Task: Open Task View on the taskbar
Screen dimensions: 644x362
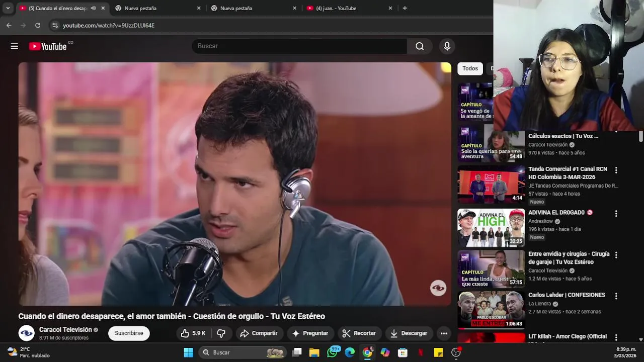Action: pyautogui.click(x=297, y=352)
